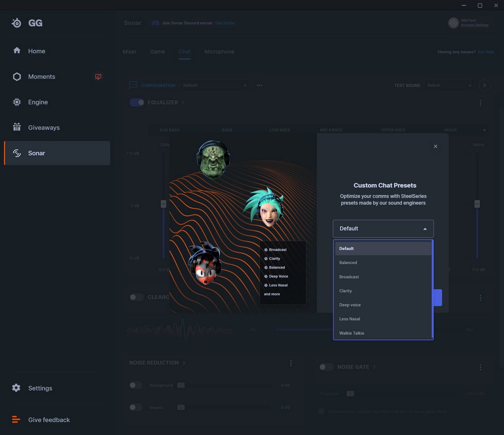Viewport: 504px width, 435px height.
Task: Open ClearCast section options menu
Action: (480, 297)
